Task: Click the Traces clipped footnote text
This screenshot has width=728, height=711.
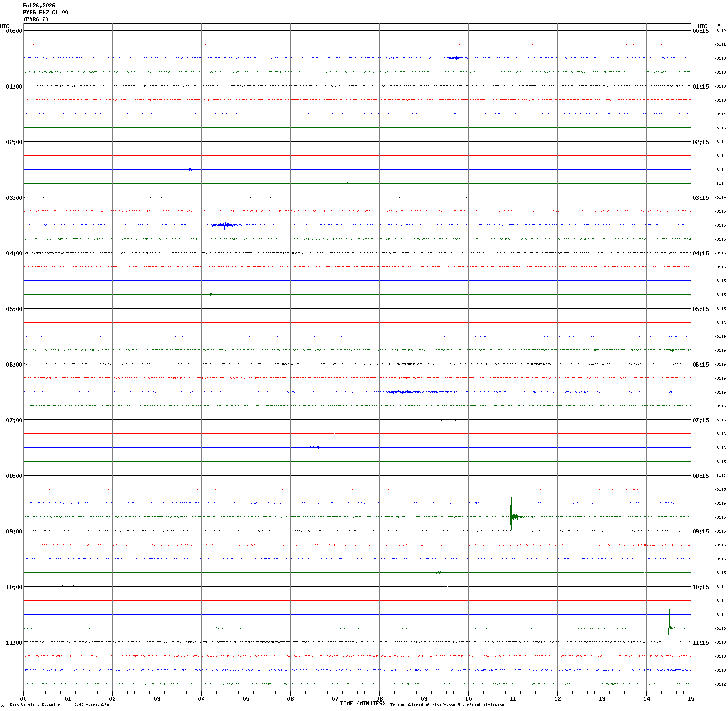Action: pos(447,705)
